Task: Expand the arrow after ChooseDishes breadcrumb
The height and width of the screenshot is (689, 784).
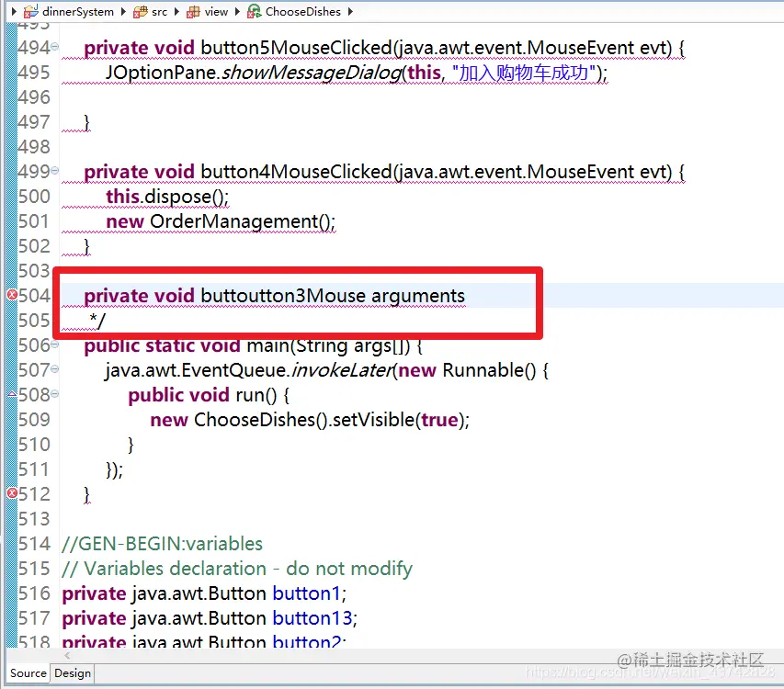Action: coord(350,11)
